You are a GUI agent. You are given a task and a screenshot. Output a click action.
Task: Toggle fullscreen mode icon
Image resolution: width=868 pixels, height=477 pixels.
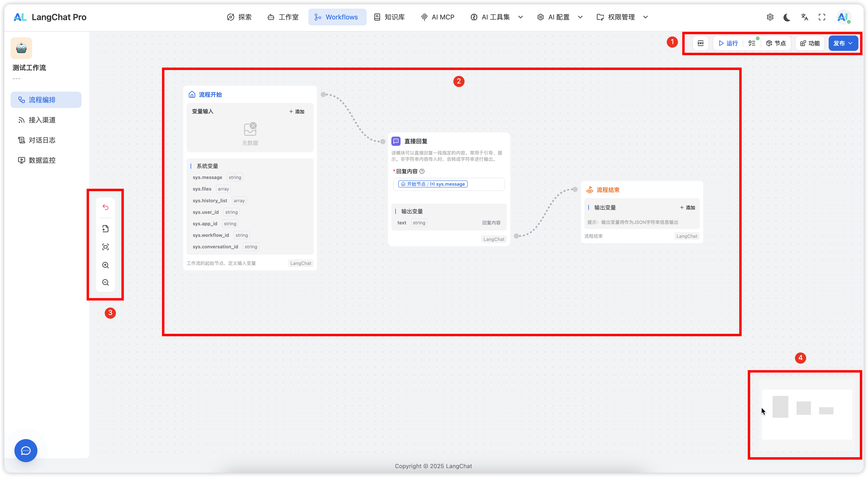coord(822,17)
